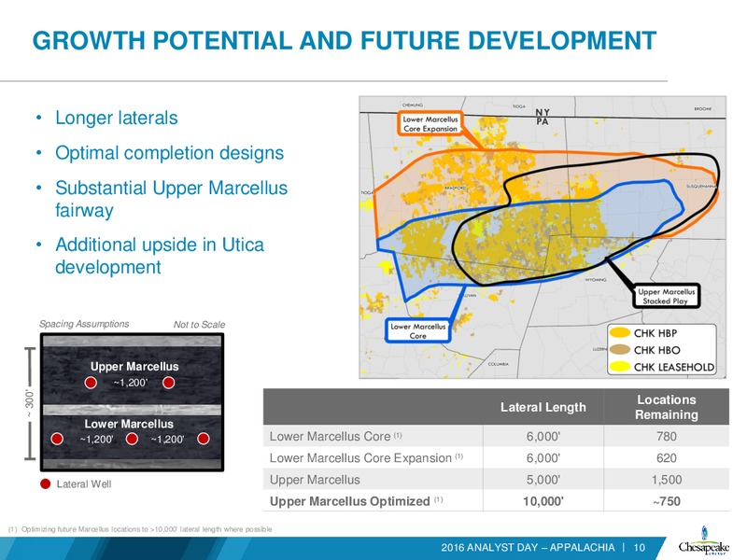The height and width of the screenshot is (560, 747).
Task: Click the slide title Growth Potential and Future Development
Action: coord(344,40)
